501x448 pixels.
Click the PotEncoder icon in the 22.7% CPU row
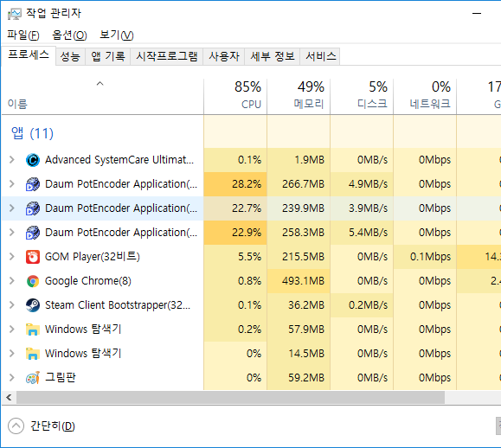(33, 208)
